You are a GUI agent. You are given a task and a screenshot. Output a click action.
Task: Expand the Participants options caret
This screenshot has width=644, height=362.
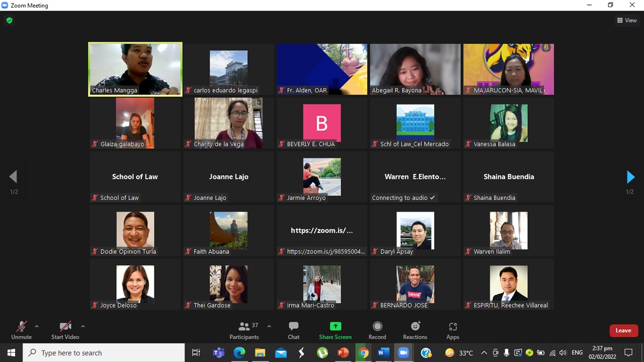pyautogui.click(x=269, y=326)
